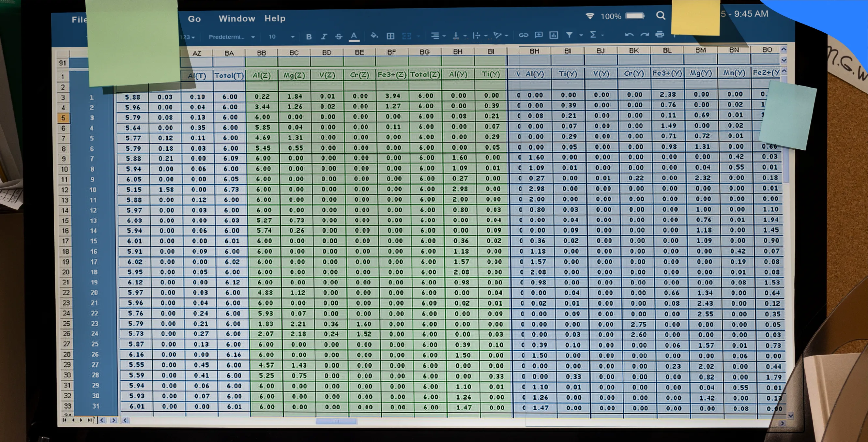Toggle italic formatting

pyautogui.click(x=324, y=37)
